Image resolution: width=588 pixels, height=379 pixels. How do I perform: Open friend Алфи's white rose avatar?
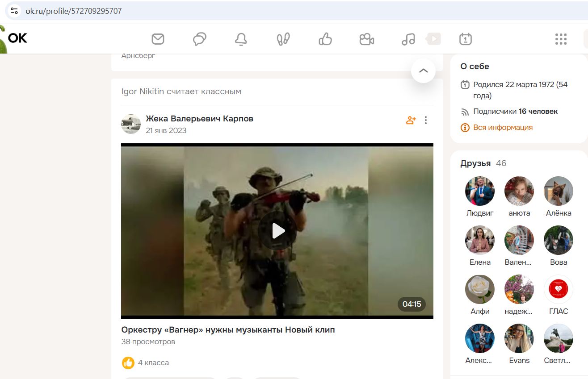pyautogui.click(x=480, y=289)
